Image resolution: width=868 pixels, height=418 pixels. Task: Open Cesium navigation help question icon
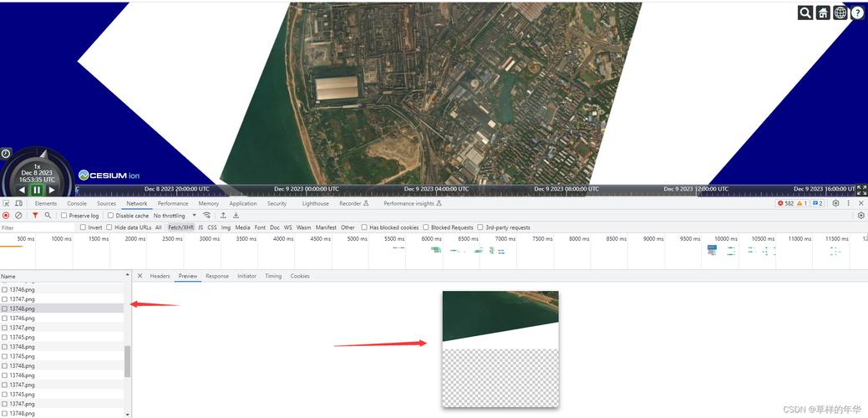click(857, 13)
